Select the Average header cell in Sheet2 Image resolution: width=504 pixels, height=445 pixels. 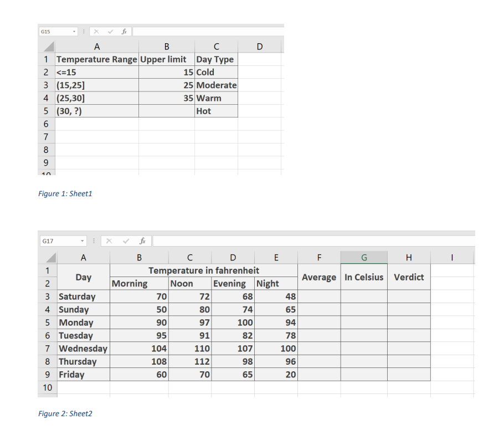click(x=319, y=277)
